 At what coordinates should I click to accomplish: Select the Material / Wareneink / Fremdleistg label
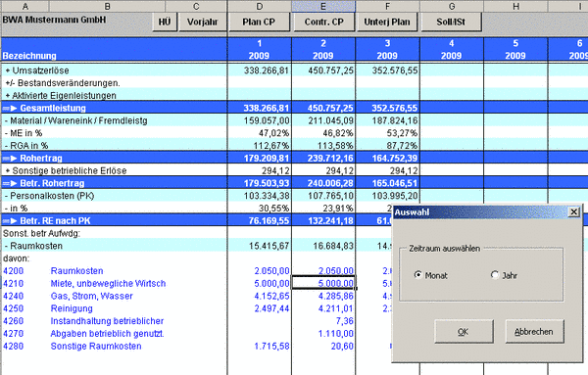tap(76, 120)
